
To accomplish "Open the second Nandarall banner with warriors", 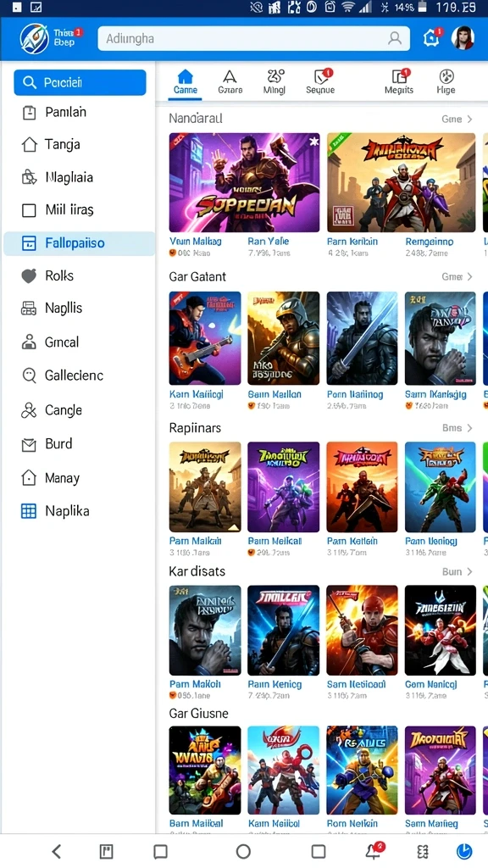I will (401, 182).
